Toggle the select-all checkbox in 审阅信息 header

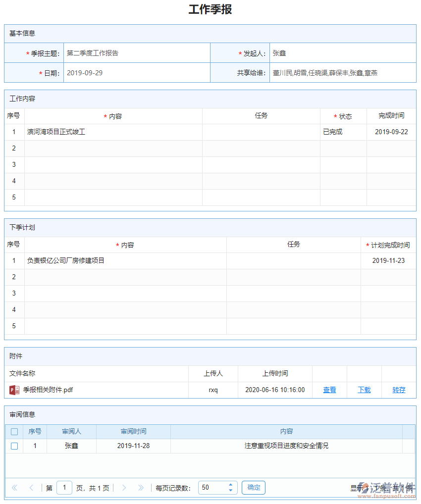pos(13,431)
